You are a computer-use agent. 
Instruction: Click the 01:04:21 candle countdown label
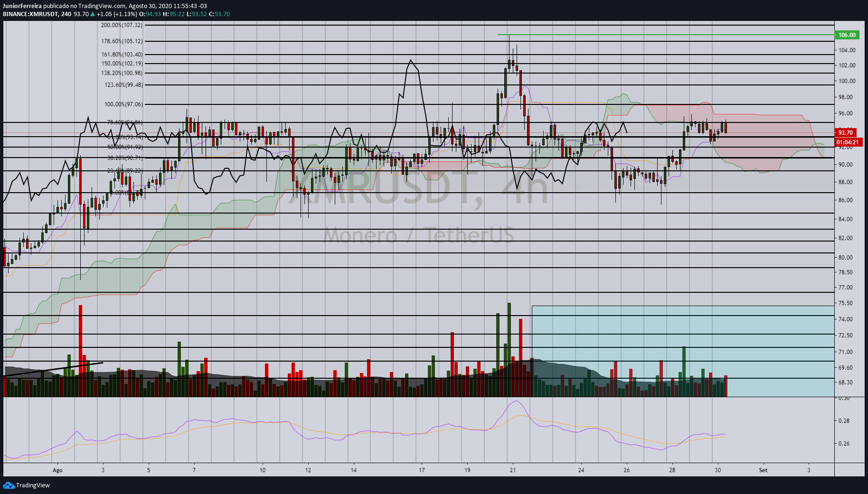pos(848,142)
